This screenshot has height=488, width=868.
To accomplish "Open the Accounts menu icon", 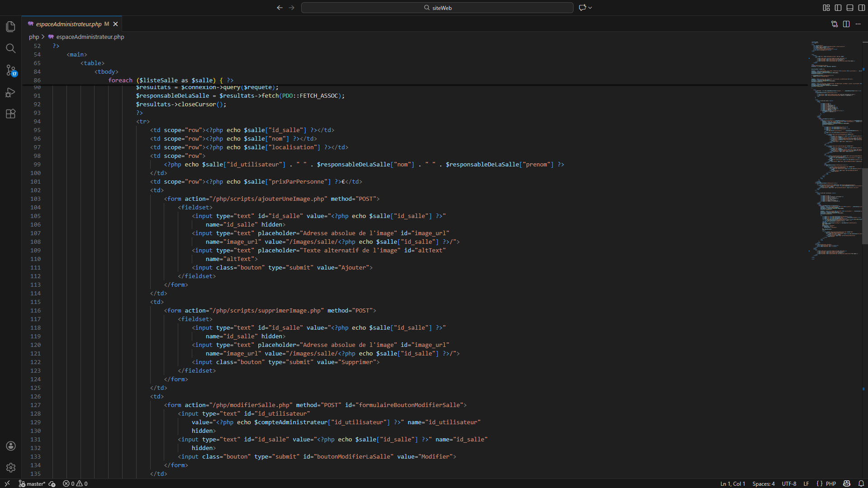I will 10,446.
